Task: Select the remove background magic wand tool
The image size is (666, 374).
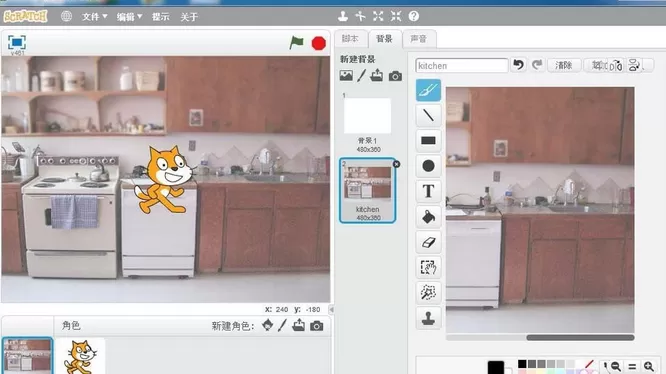Action: 428,292
